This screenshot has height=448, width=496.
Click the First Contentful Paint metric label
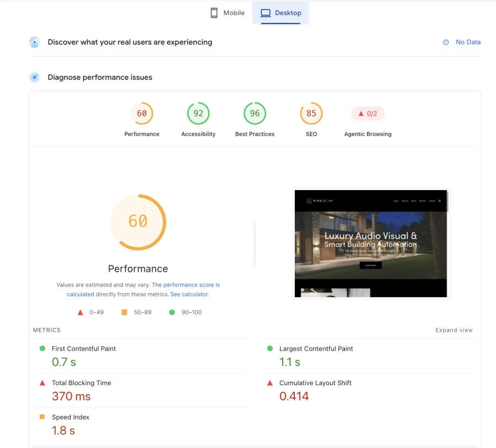pos(84,349)
